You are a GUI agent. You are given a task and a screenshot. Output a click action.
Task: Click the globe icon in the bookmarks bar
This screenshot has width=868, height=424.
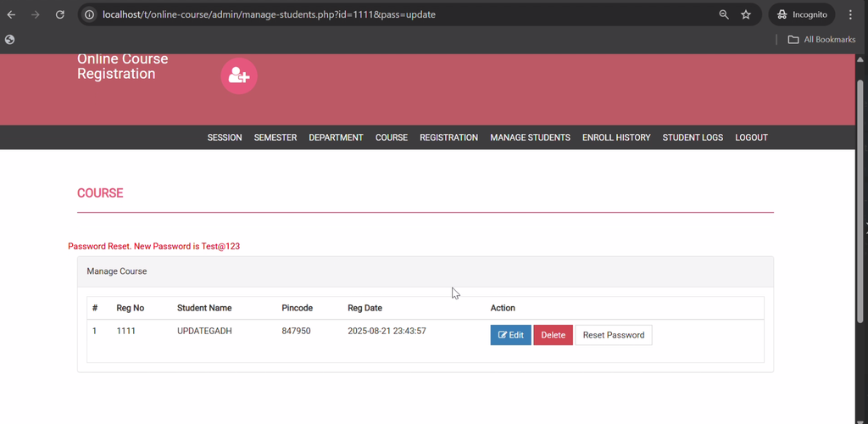pyautogui.click(x=9, y=39)
